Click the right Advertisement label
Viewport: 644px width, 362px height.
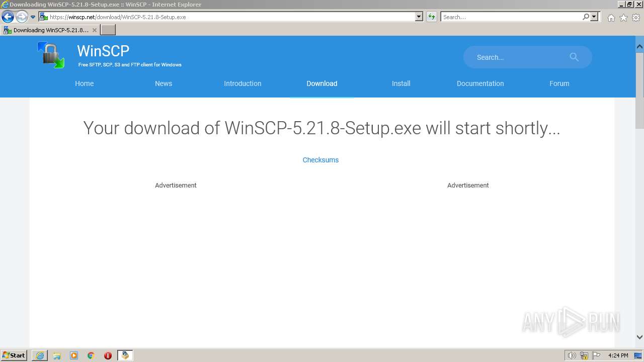coord(468,186)
